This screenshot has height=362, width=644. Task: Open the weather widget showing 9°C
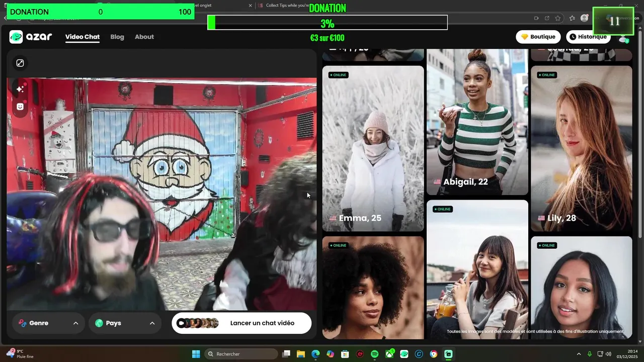click(20, 353)
